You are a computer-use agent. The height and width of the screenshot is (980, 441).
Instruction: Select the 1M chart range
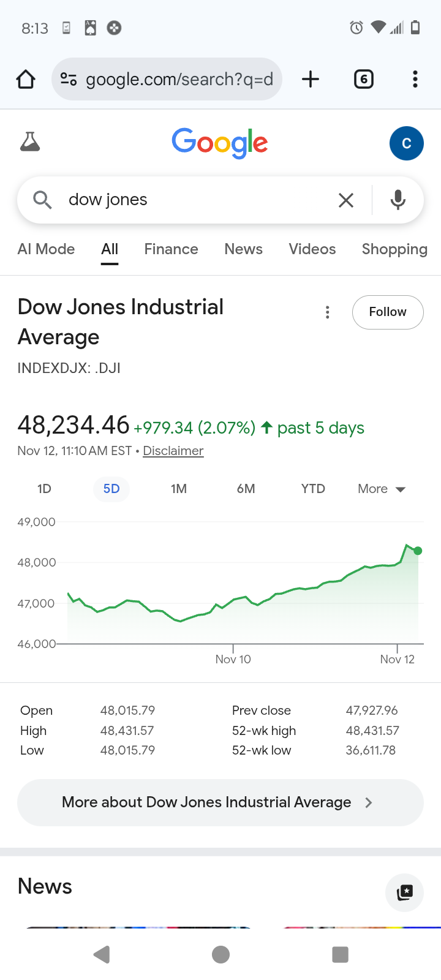[179, 489]
